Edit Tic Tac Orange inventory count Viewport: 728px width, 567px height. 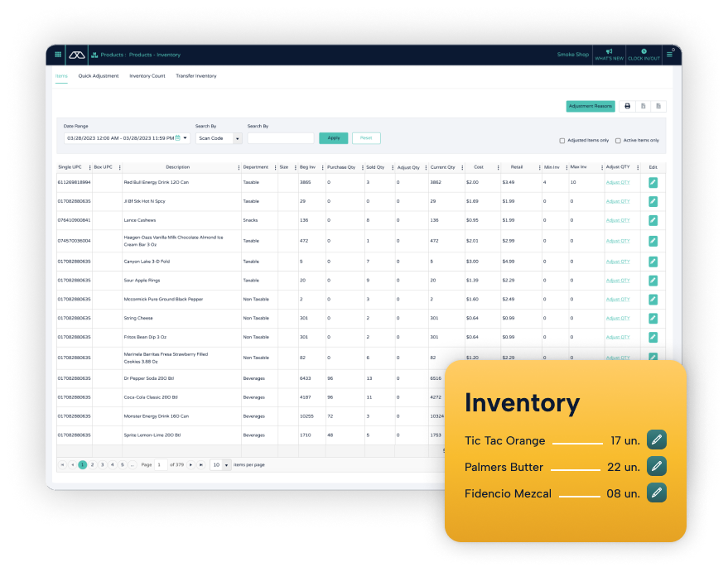point(657,440)
